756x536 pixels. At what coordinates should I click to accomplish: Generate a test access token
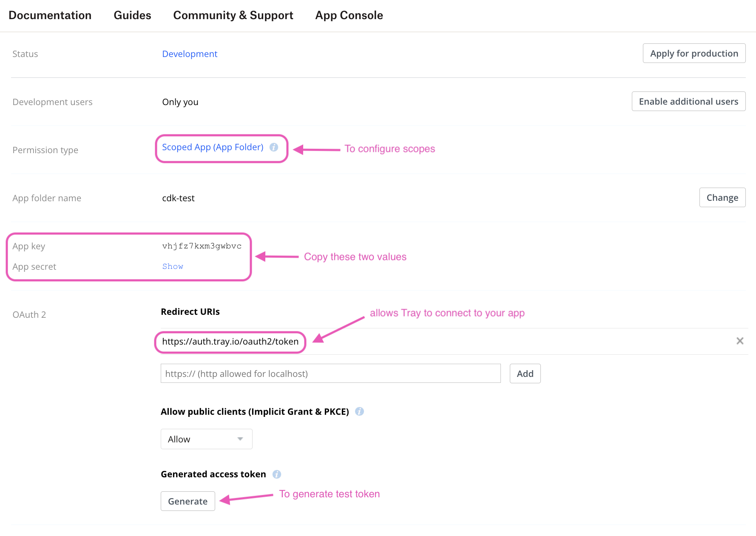[x=188, y=501]
